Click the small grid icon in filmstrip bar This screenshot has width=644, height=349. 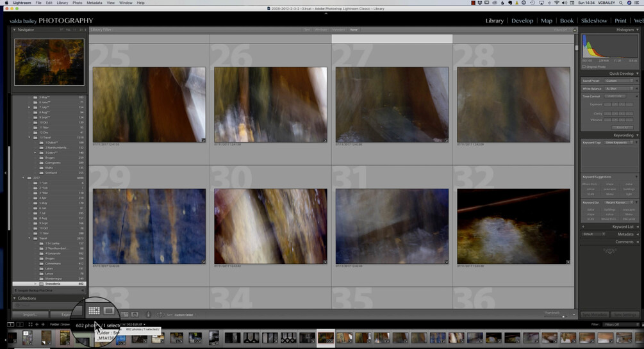30,325
